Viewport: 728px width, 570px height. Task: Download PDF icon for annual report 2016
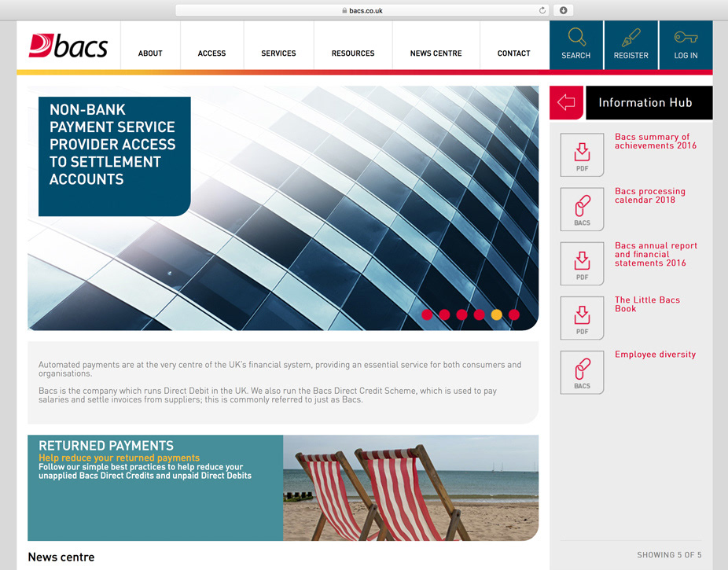pos(583,263)
